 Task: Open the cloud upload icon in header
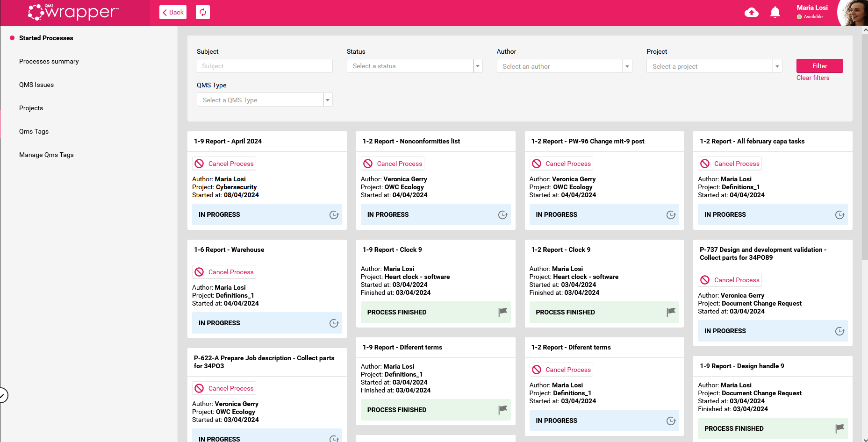(x=751, y=13)
